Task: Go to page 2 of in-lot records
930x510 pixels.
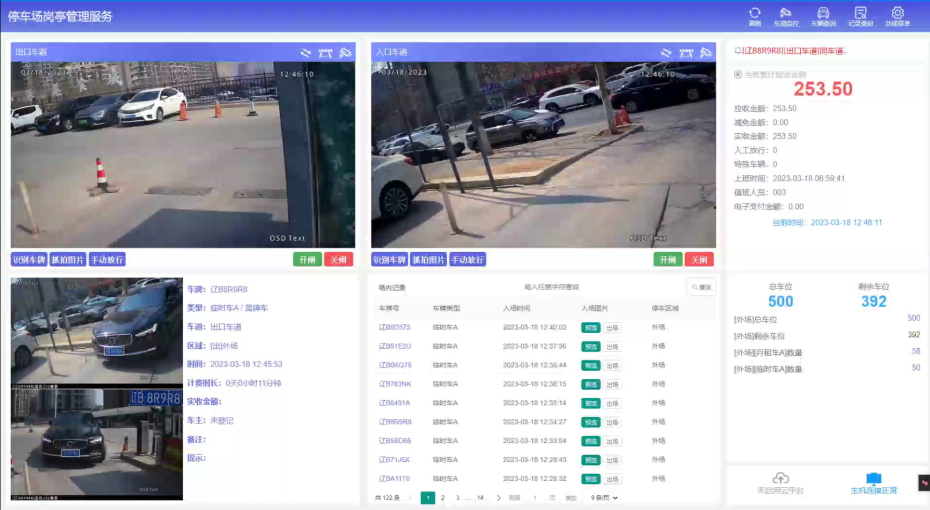Action: click(443, 497)
